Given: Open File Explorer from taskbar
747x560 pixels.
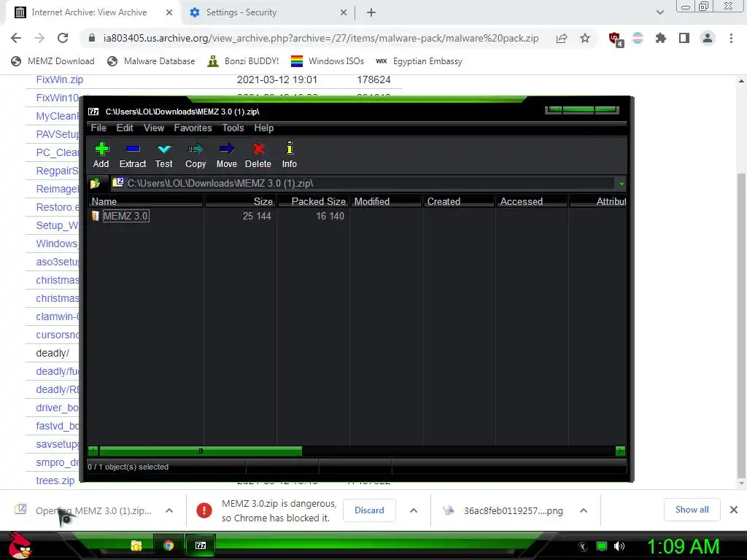Looking at the screenshot, I should click(136, 545).
